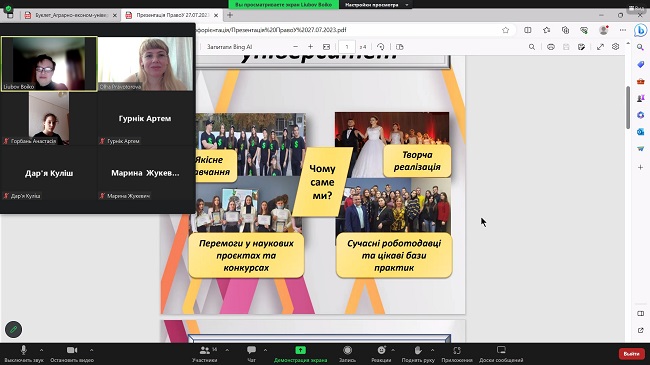Toggle the PDF page view layout
The height and width of the screenshot is (365, 650).
400,47
